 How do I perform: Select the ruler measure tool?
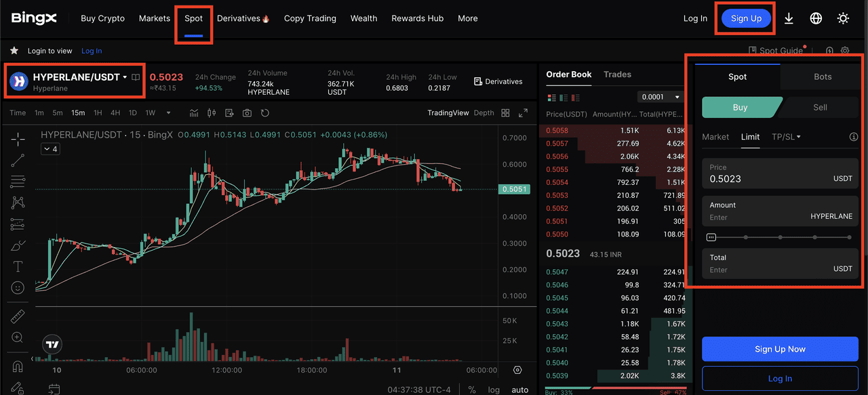coord(18,317)
